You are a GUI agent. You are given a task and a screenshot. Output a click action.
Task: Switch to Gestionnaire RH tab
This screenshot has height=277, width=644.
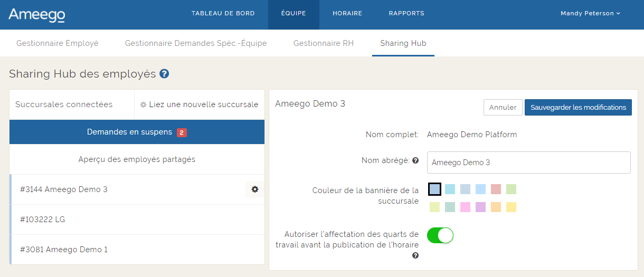coord(324,43)
